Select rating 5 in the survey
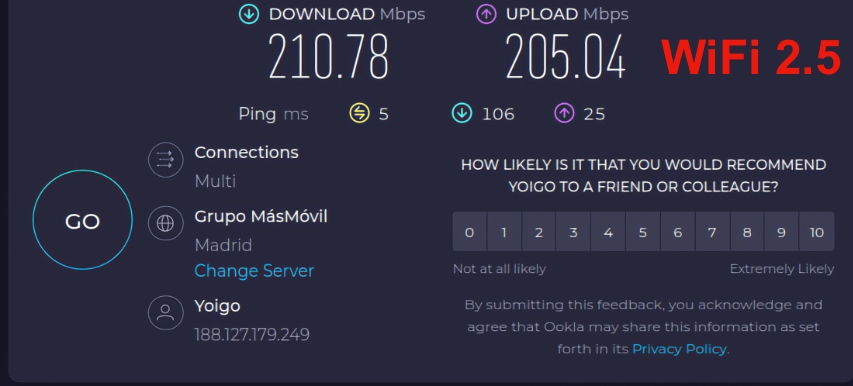This screenshot has height=386, width=853. click(x=642, y=232)
